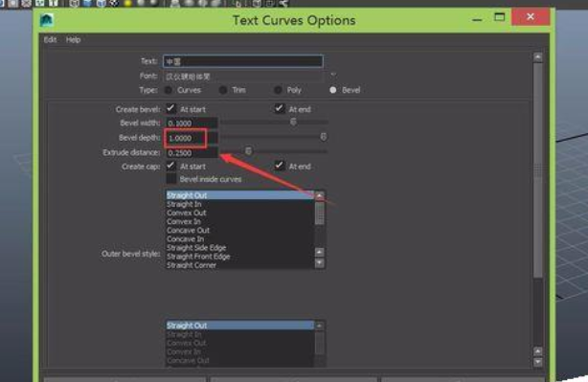The width and height of the screenshot is (588, 382).
Task: Click dialog scrollbar top up arrow
Action: pyautogui.click(x=538, y=57)
